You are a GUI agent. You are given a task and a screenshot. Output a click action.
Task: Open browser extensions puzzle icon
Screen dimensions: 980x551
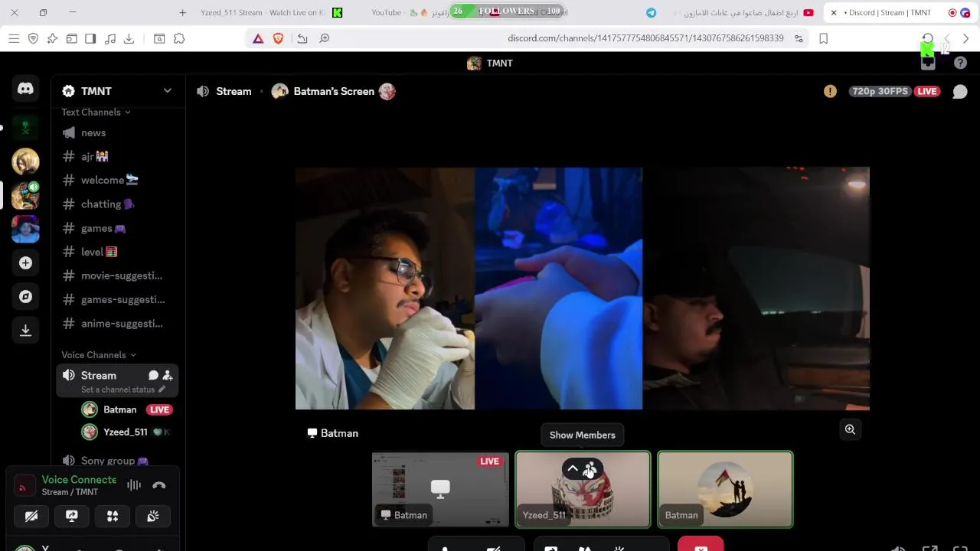[179, 38]
